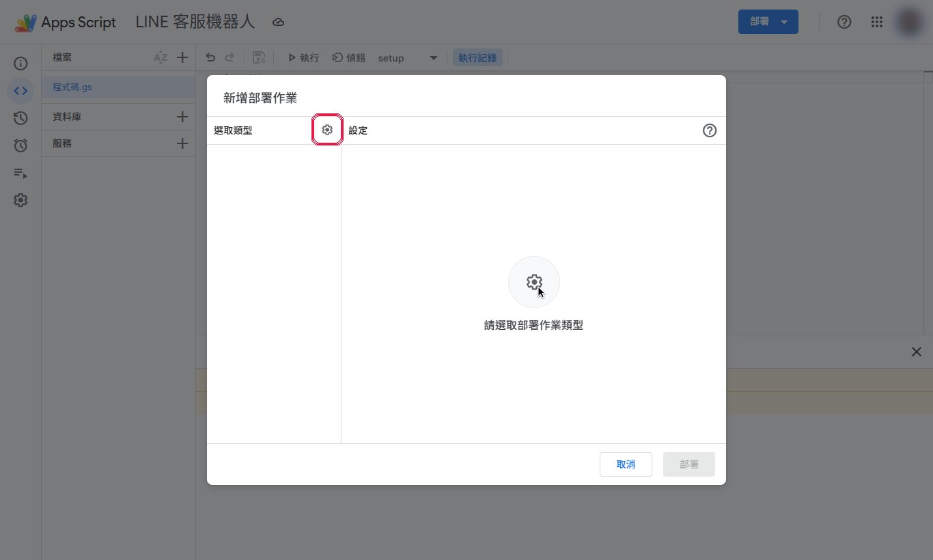Click the redo arrow in toolbar
933x560 pixels.
point(229,58)
